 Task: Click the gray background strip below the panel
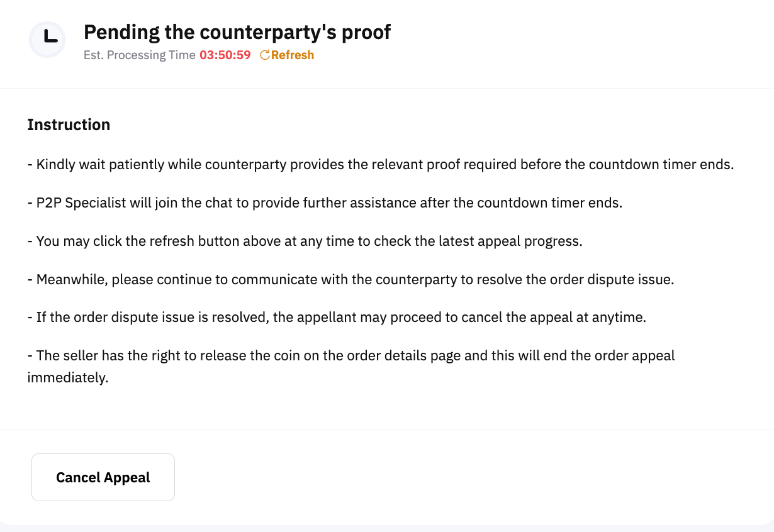[387, 529]
